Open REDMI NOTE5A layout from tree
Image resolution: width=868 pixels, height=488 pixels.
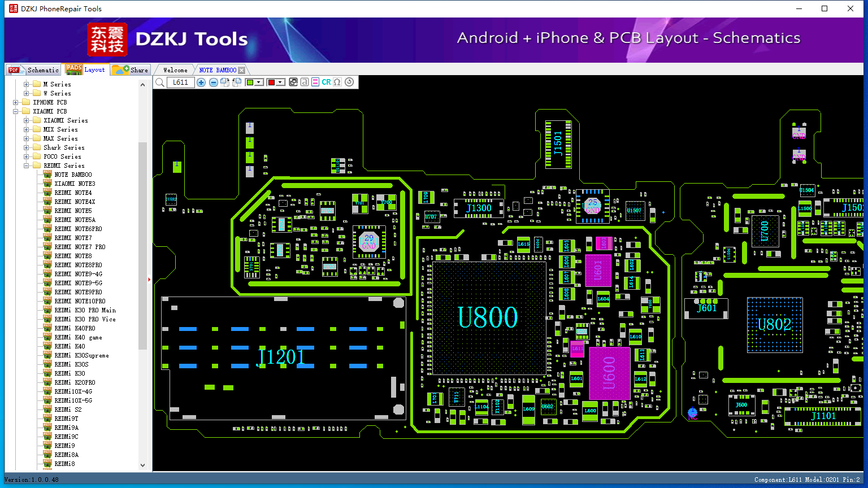[75, 220]
